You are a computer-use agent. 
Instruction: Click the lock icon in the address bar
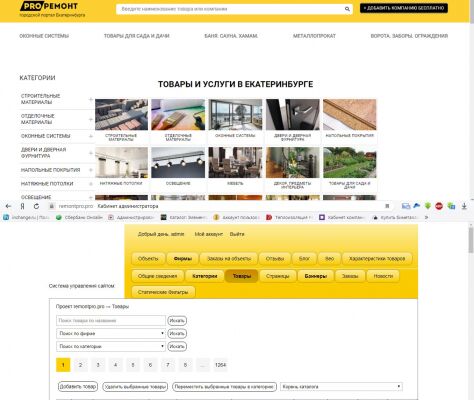coord(52,206)
